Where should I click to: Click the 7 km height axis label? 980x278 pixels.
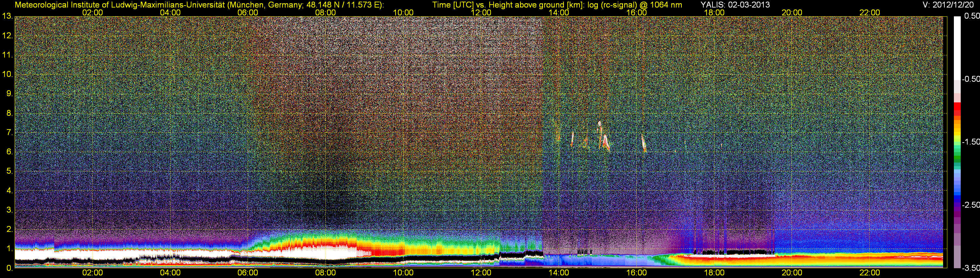pyautogui.click(x=9, y=132)
